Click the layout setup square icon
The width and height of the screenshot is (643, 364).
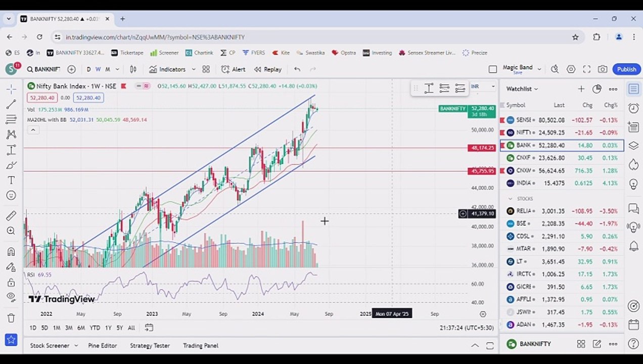click(x=493, y=69)
